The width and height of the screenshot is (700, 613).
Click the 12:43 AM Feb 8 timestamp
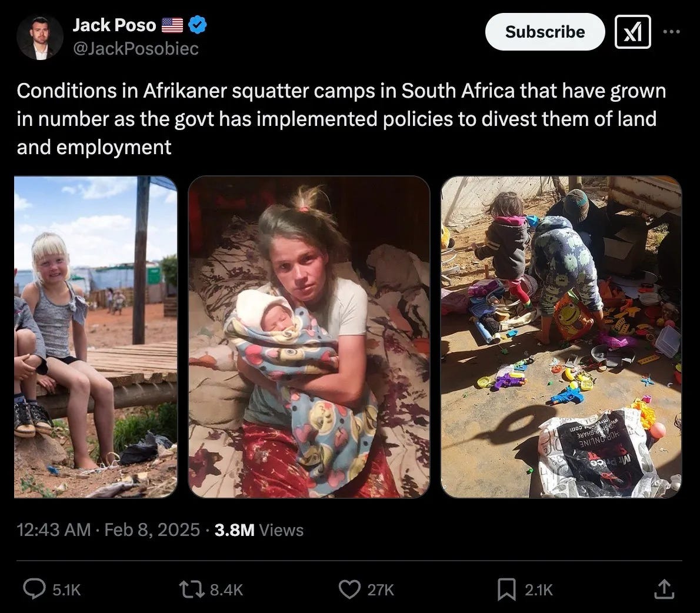(108, 530)
